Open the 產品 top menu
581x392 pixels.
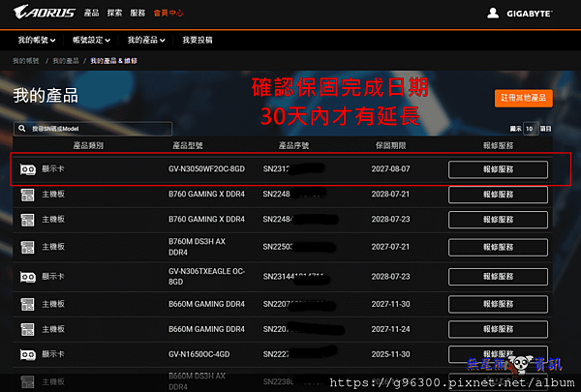[x=92, y=13]
